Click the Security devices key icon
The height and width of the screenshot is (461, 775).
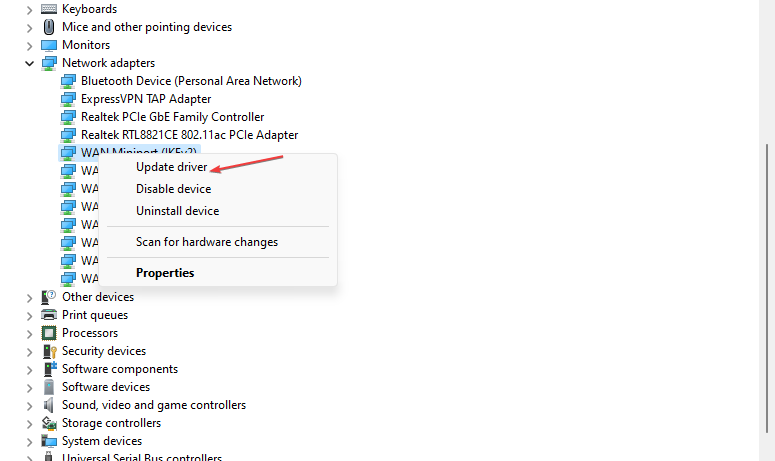49,351
